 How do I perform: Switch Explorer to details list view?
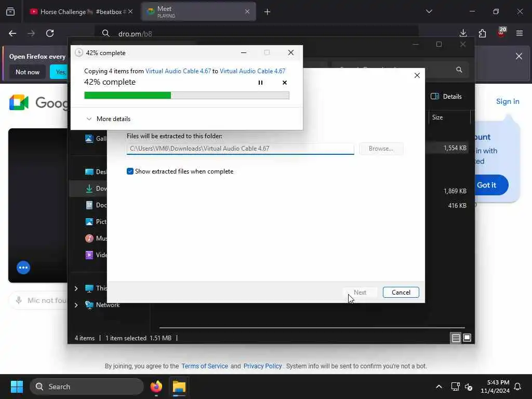coord(456,338)
